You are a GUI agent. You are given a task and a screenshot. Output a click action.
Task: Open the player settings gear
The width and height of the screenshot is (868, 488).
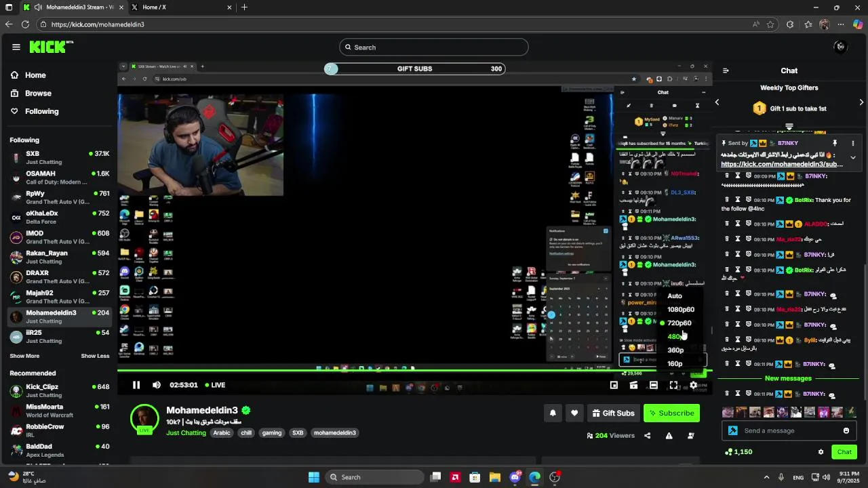(693, 385)
